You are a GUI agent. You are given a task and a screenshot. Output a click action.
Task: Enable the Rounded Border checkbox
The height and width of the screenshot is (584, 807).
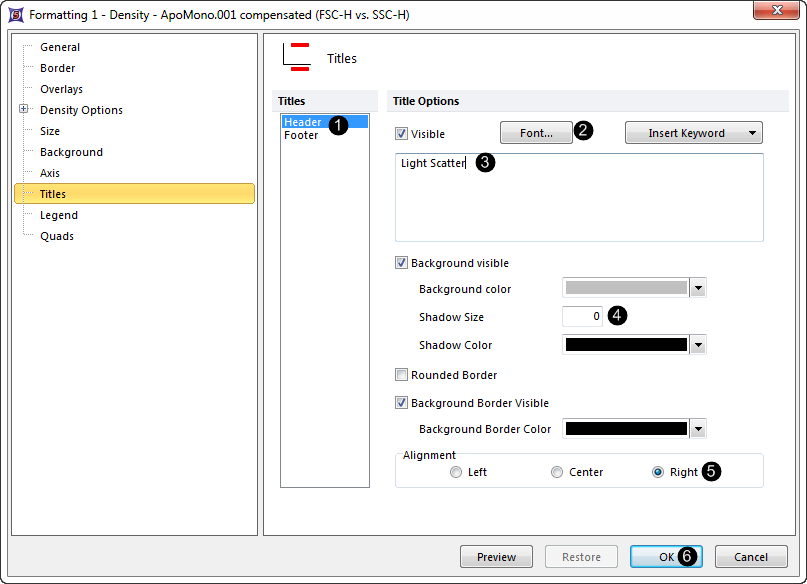click(402, 376)
